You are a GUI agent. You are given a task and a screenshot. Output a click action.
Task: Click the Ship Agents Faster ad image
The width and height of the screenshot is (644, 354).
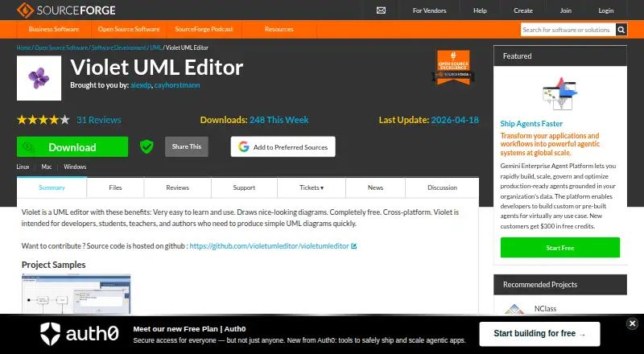click(x=559, y=93)
